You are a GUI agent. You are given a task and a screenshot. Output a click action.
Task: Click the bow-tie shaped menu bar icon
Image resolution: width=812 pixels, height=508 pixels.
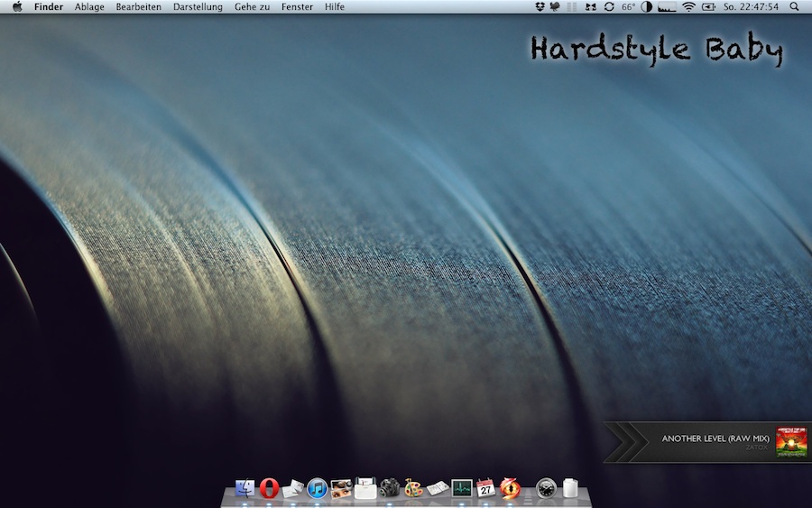(590, 6)
